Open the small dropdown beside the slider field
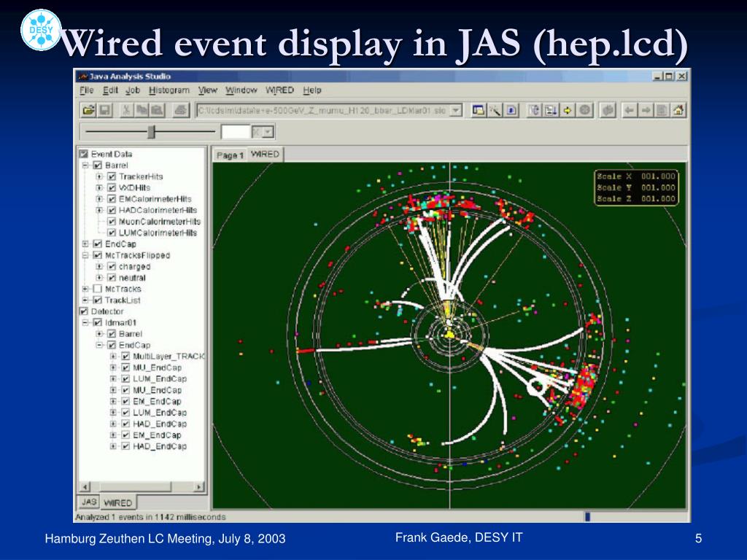Viewport: 747px width, 560px height. 268,132
